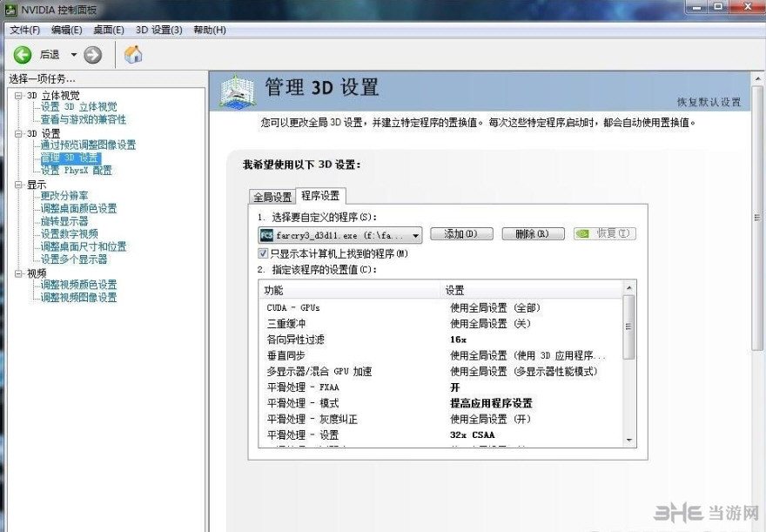Viewport: 766px width, 532px height.
Task: Collapse the 3D 设置 tree node
Action: (18, 133)
